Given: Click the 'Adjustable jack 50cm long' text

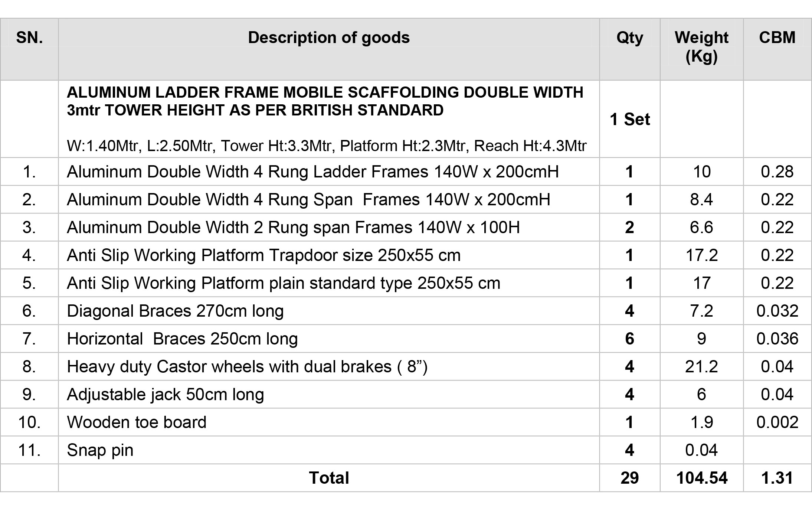Looking at the screenshot, I should (x=165, y=395).
